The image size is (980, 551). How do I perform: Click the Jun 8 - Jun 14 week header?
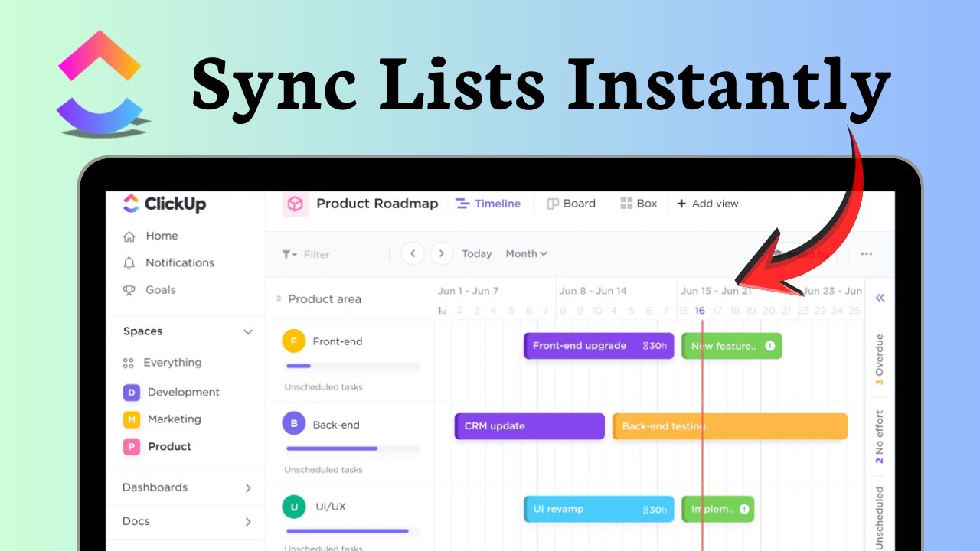click(593, 291)
